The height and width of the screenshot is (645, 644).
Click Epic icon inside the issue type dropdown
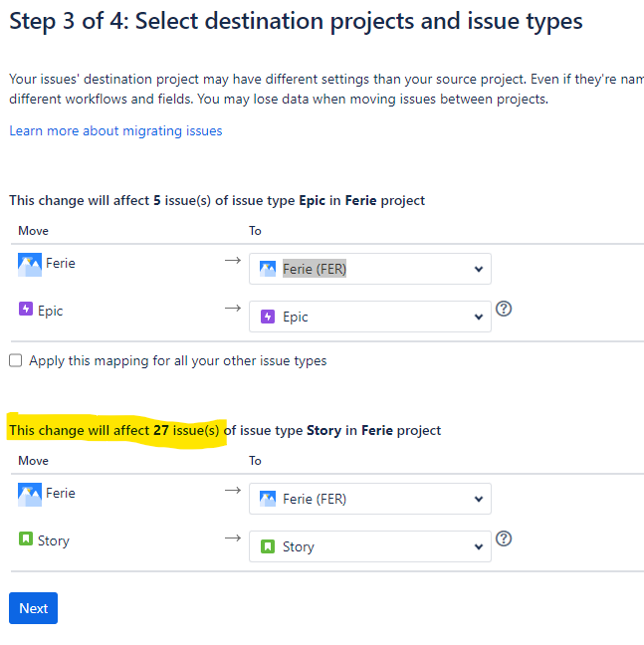pyautogui.click(x=267, y=317)
